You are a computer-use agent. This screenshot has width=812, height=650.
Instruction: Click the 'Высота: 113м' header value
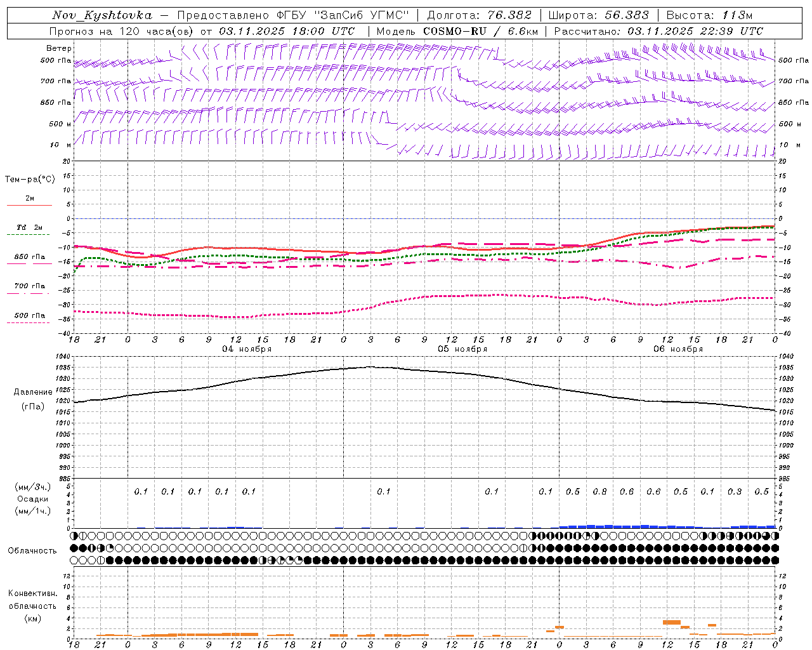coord(709,15)
